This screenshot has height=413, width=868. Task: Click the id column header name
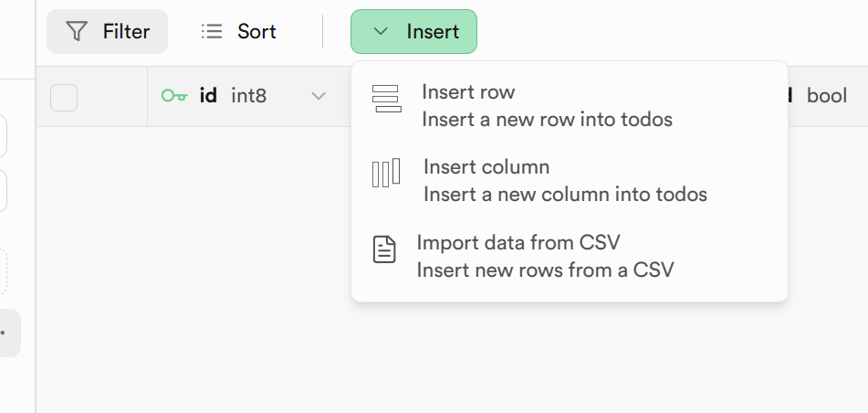(208, 95)
